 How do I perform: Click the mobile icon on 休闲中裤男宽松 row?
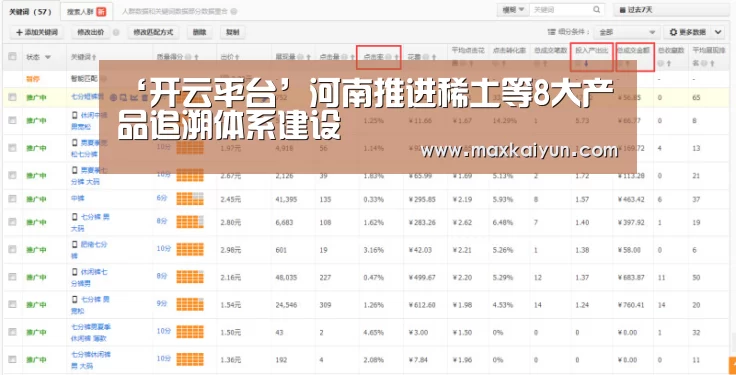pyautogui.click(x=74, y=115)
